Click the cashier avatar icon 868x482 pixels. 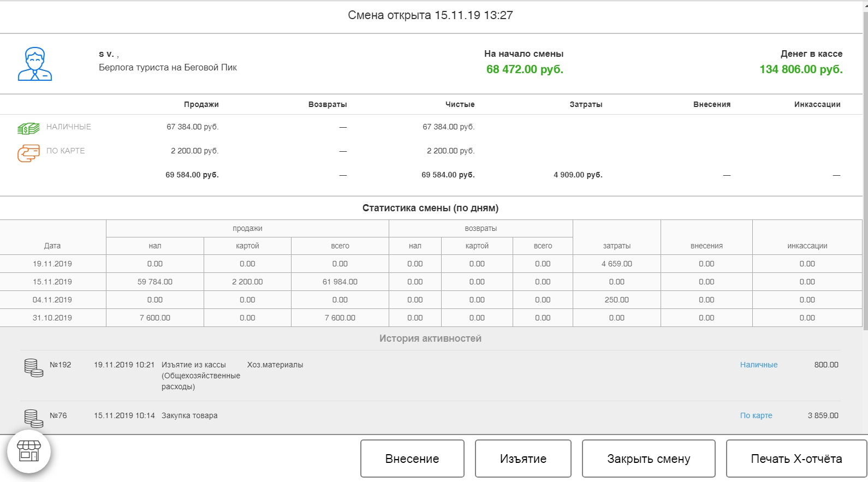pyautogui.click(x=35, y=64)
